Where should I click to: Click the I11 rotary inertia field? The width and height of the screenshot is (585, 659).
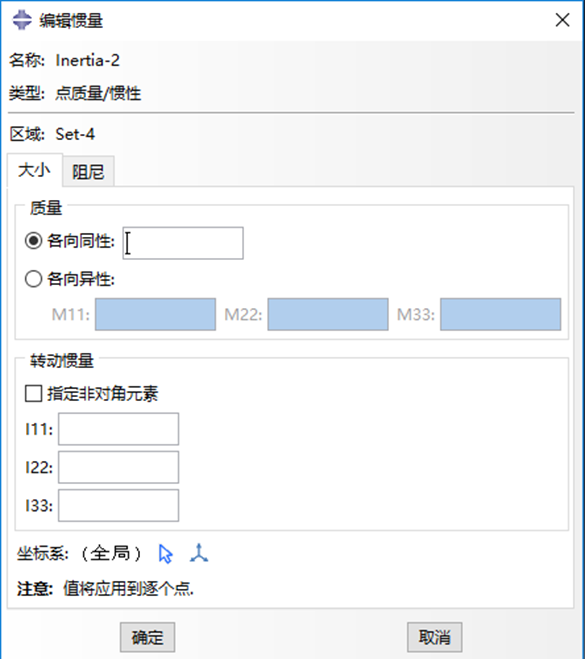[119, 429]
